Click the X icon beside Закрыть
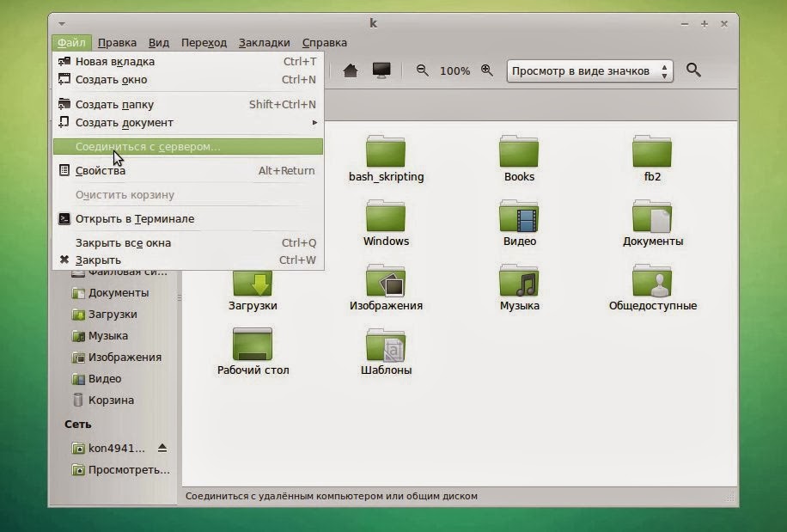787x532 pixels. pyautogui.click(x=64, y=260)
